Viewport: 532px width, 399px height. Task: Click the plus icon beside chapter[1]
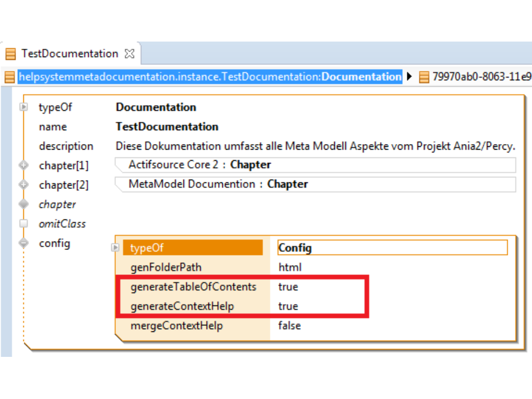(23, 165)
